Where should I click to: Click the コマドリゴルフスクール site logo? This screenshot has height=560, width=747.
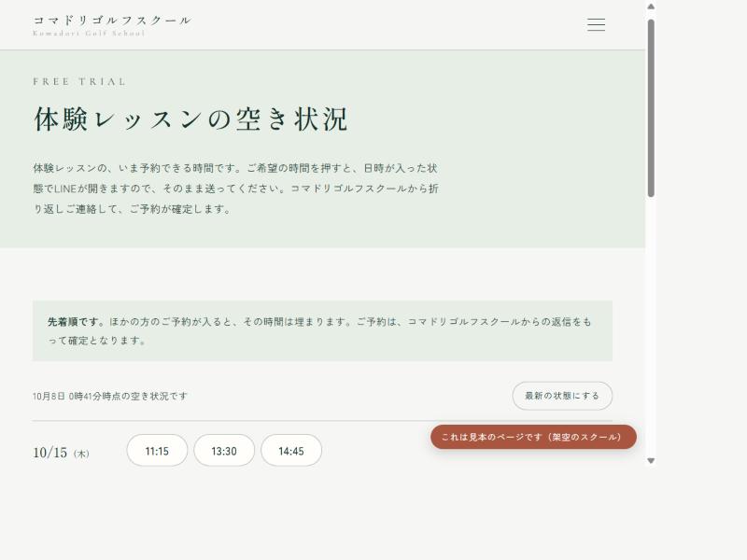112,25
